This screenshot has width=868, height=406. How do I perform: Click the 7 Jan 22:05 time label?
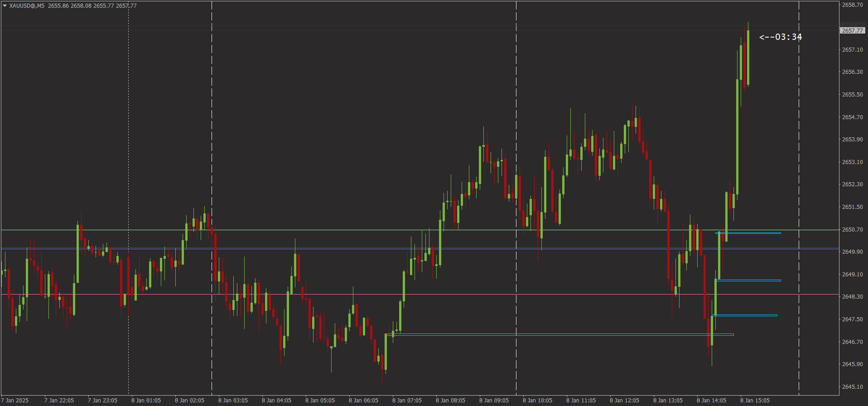point(59,401)
